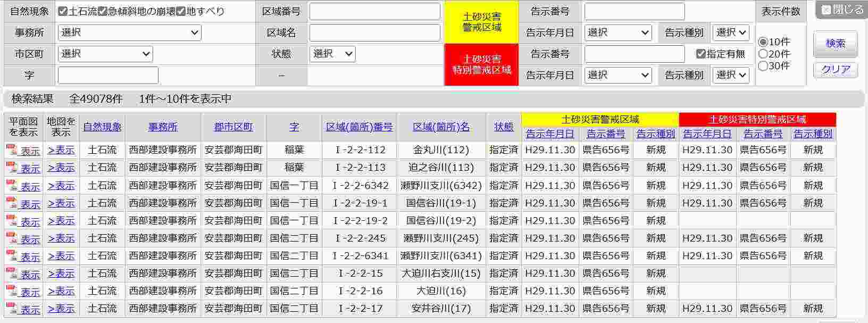This screenshot has height=323, width=868.
Task: Open the 状態 dropdown
Action: [x=332, y=54]
